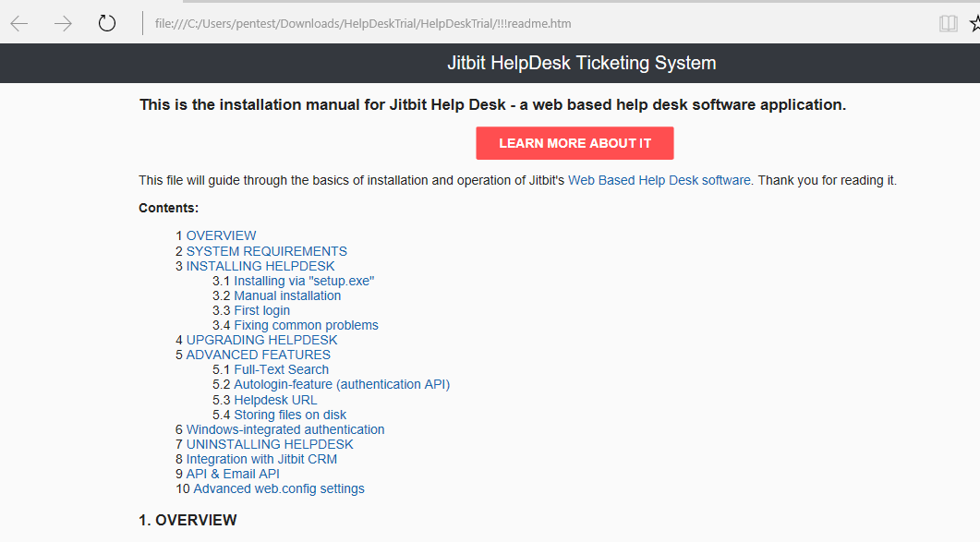The image size is (980, 542).
Task: Open the Manual installation link
Action: (287, 295)
